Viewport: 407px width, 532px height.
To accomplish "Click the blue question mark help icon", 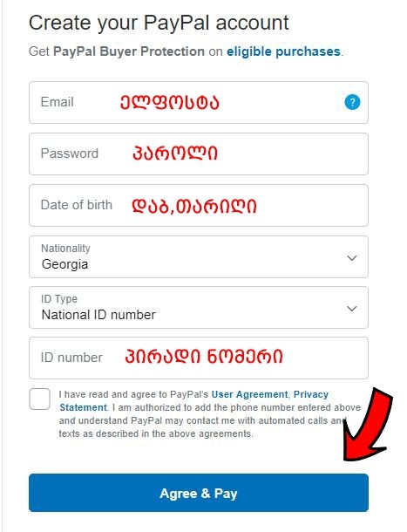I will [352, 102].
